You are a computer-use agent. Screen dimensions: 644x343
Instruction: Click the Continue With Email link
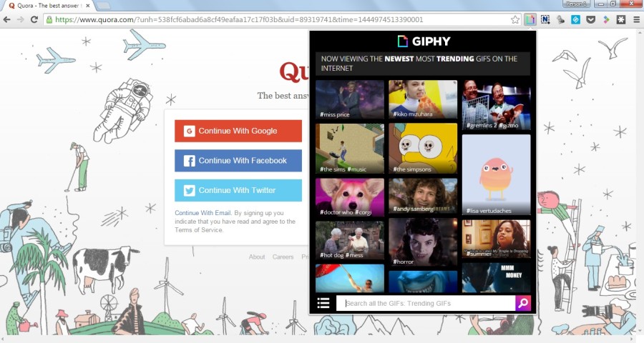[203, 213]
